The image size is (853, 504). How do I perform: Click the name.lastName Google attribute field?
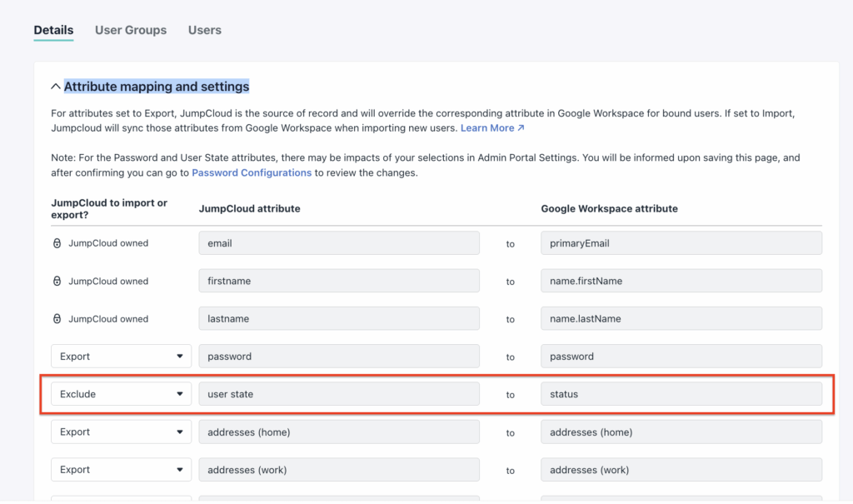tap(681, 319)
